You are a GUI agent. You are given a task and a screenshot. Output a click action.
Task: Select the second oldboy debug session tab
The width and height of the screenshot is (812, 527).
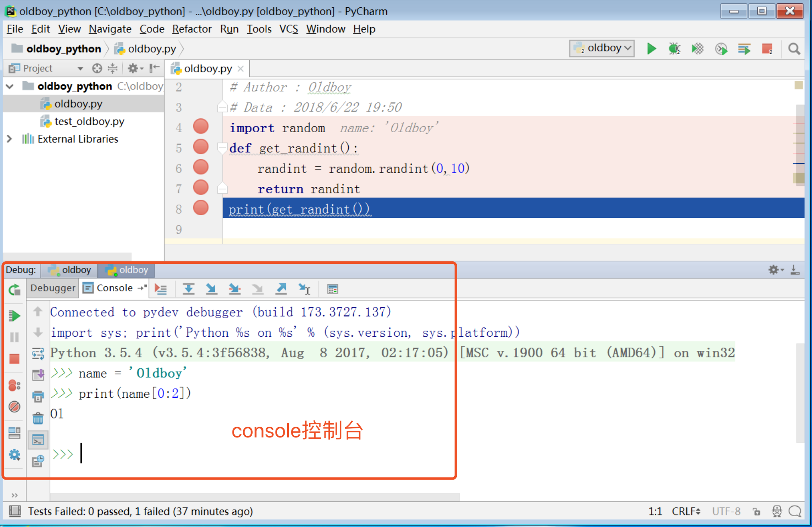(126, 270)
